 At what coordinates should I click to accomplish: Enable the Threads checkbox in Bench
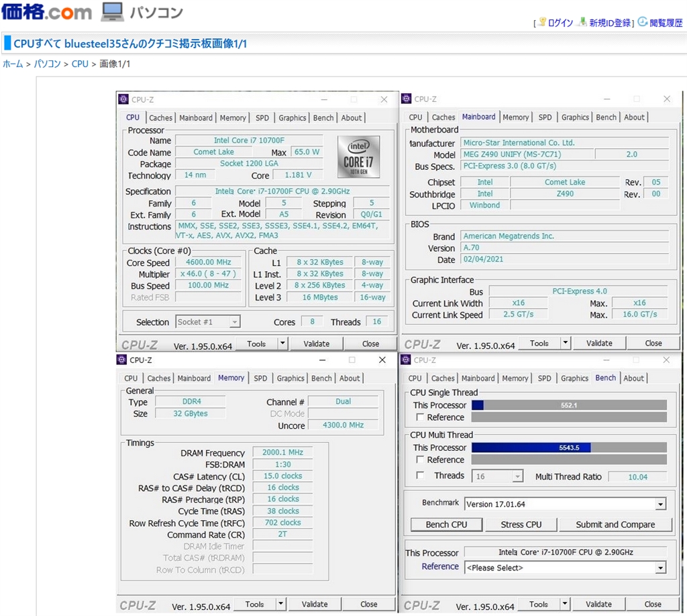tap(420, 475)
